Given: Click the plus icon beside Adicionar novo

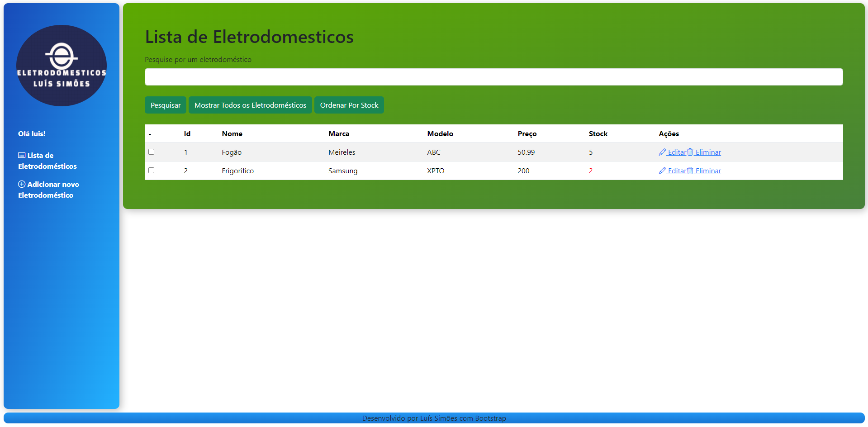Looking at the screenshot, I should (x=22, y=185).
